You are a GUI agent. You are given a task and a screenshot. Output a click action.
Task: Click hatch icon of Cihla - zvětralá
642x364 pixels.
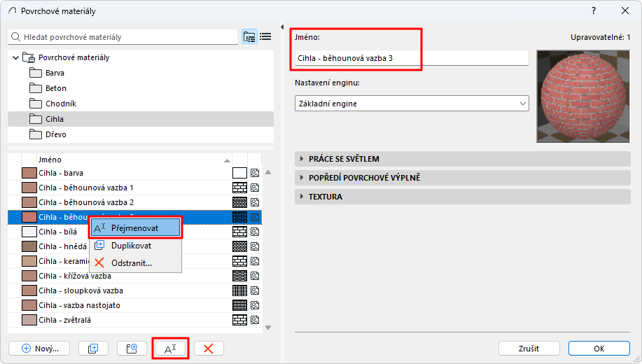239,320
